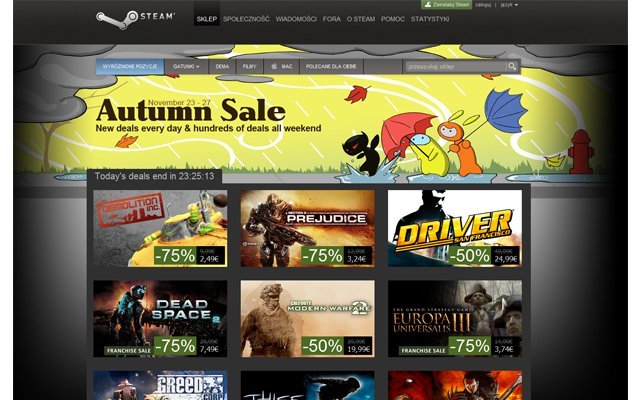This screenshot has height=400, width=640.
Task: Open Europa Universalis III deal tile
Action: tap(455, 318)
